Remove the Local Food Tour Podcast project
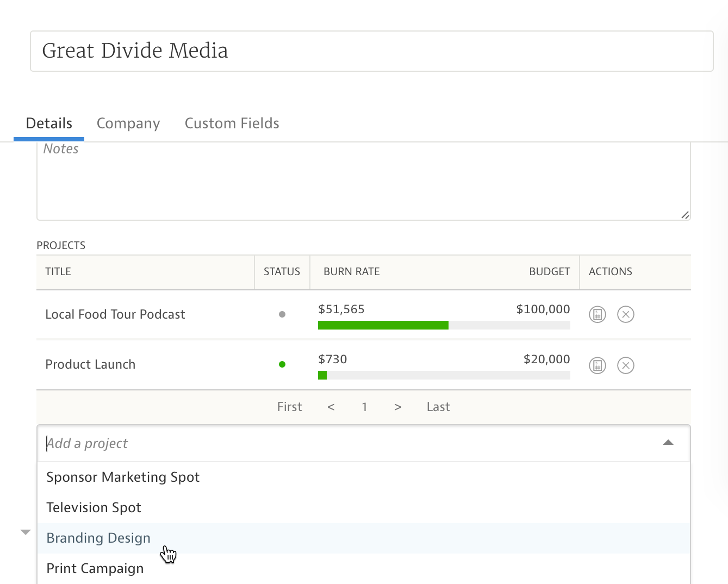This screenshot has width=728, height=584. (x=625, y=314)
